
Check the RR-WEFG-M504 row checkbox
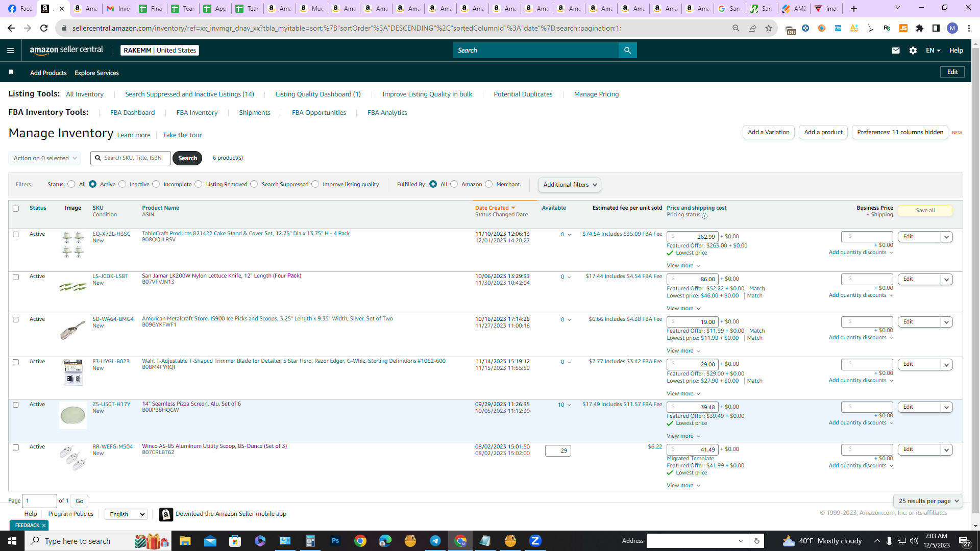16,447
